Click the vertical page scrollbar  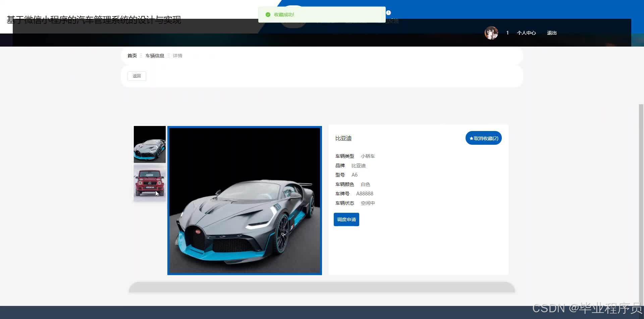641,204
